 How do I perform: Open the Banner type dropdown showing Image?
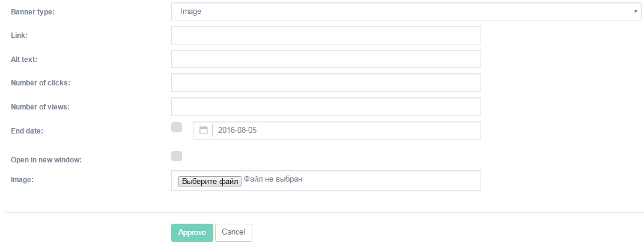406,11
